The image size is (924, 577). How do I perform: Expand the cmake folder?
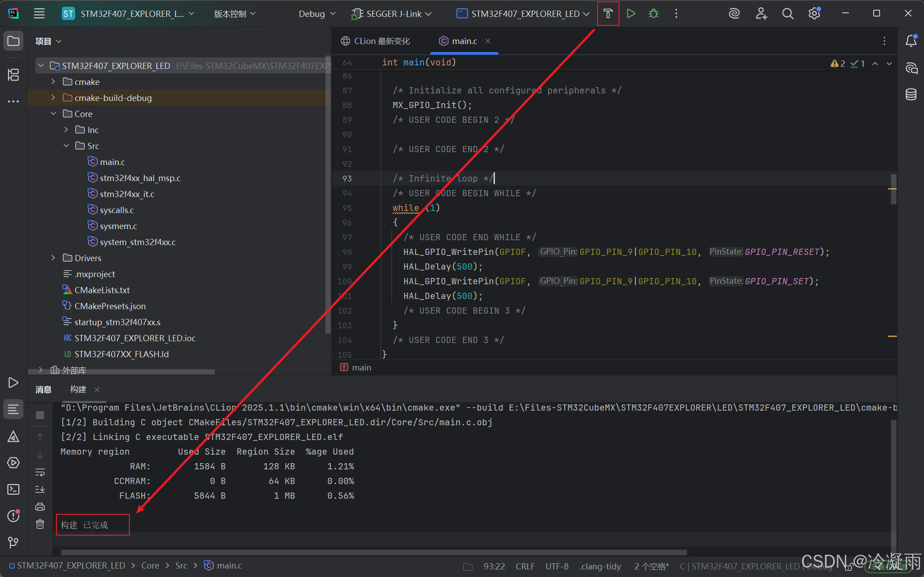53,82
